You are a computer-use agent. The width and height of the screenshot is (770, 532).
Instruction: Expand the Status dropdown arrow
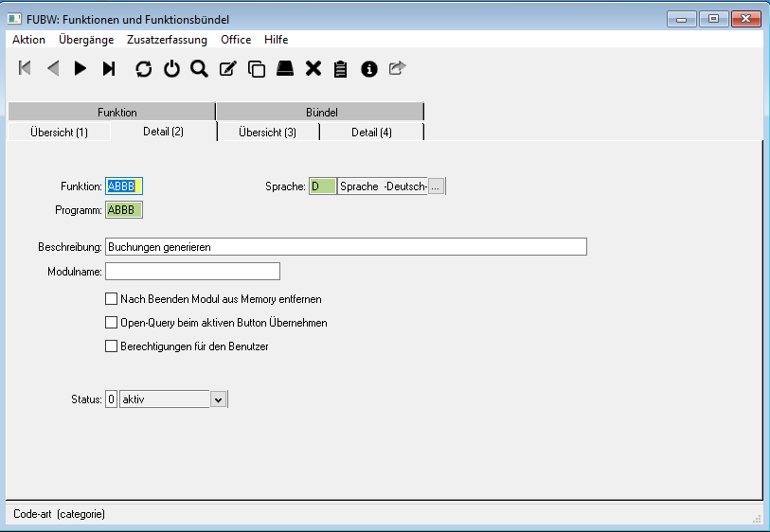(x=218, y=399)
